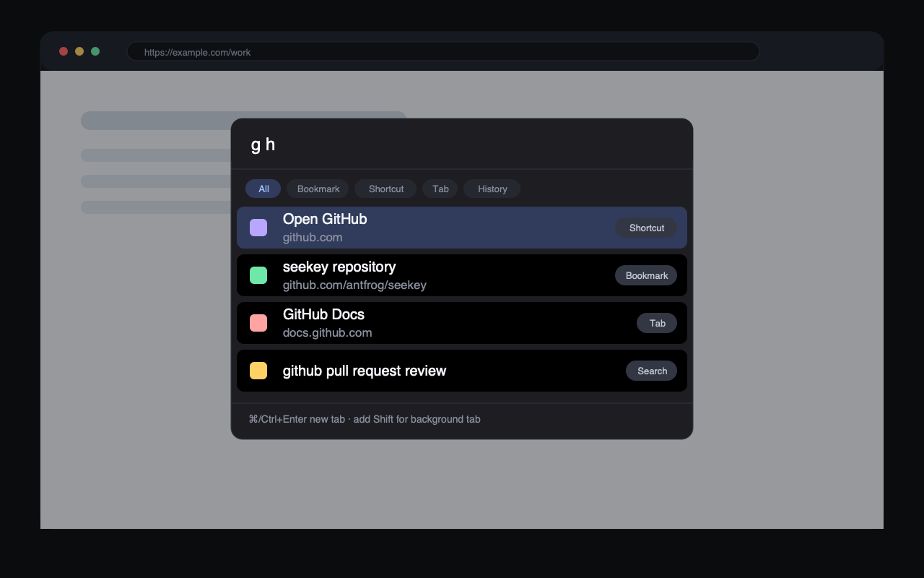Open the GitHub Docs result title
Screen dimensions: 924x578
(x=323, y=314)
